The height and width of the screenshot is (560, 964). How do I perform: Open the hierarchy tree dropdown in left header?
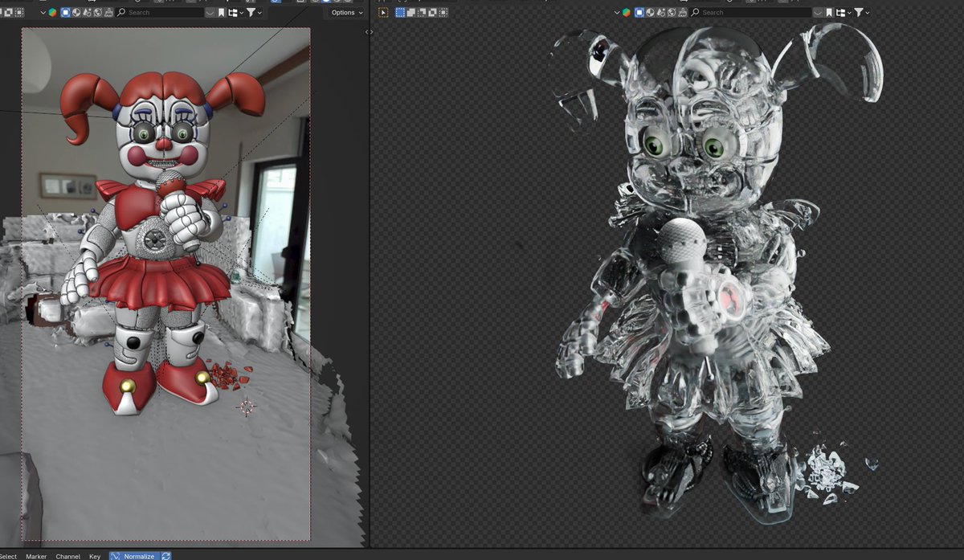(235, 12)
